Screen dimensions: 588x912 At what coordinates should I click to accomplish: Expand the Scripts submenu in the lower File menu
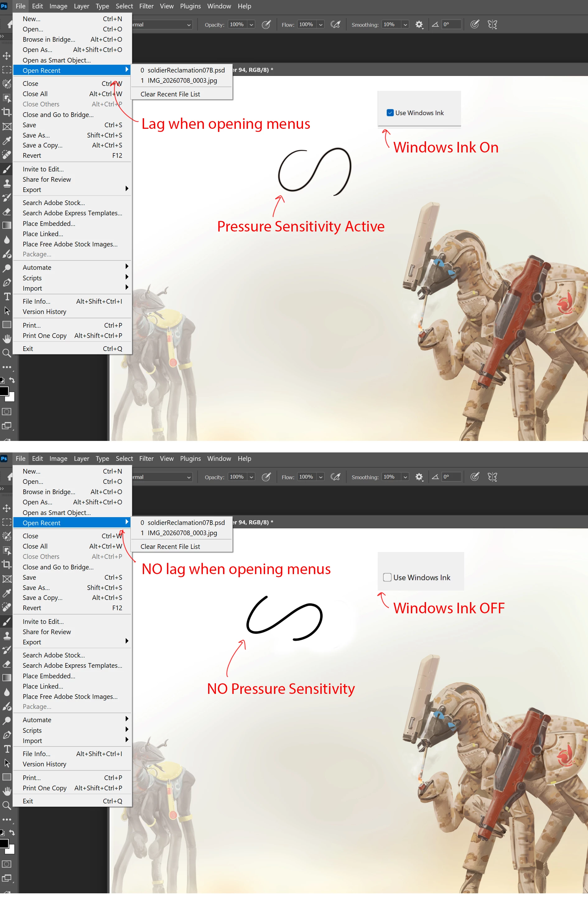tap(72, 730)
